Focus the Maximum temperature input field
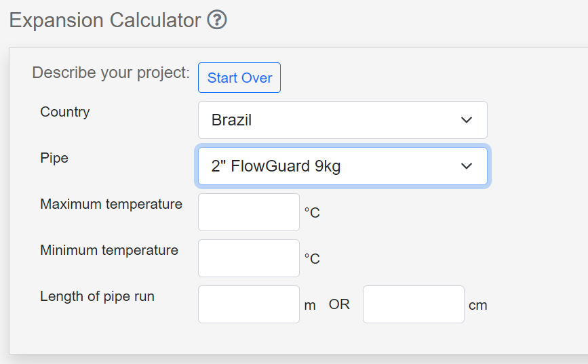588x364 pixels. point(249,212)
